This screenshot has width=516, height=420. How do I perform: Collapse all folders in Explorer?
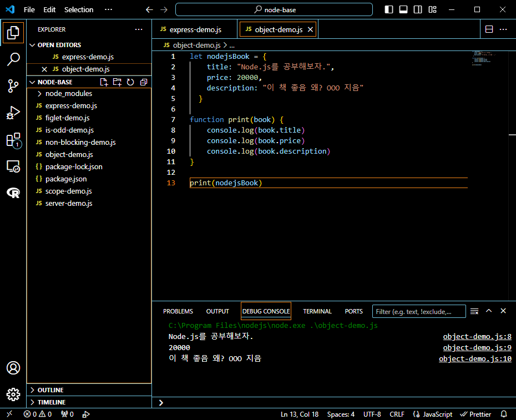144,82
